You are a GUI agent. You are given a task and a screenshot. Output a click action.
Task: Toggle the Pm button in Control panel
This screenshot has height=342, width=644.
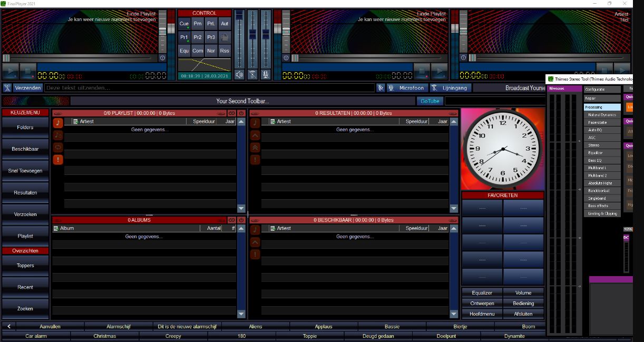[x=198, y=24]
